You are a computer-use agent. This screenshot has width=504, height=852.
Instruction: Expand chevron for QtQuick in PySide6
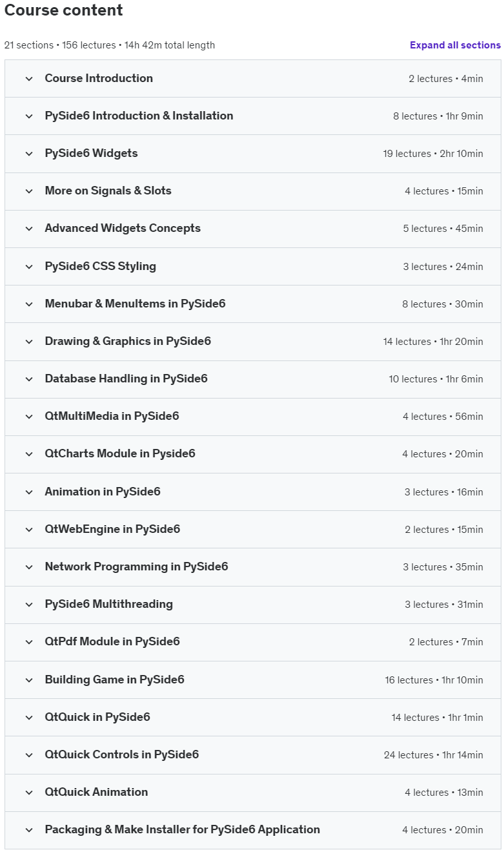29,718
